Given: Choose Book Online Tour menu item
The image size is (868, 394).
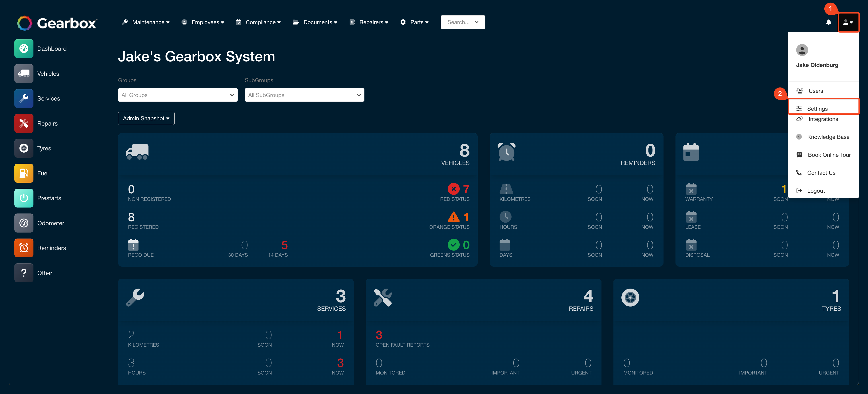Looking at the screenshot, I should tap(823, 155).
